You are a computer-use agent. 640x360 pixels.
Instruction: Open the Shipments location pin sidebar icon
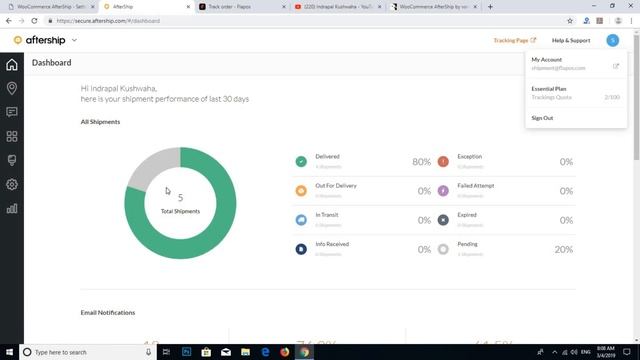click(x=12, y=88)
